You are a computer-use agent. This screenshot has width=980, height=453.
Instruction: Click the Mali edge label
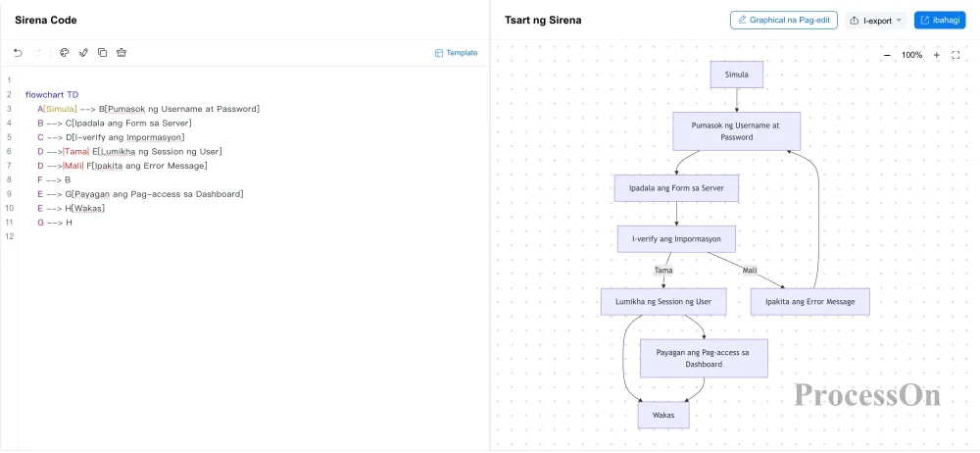750,271
